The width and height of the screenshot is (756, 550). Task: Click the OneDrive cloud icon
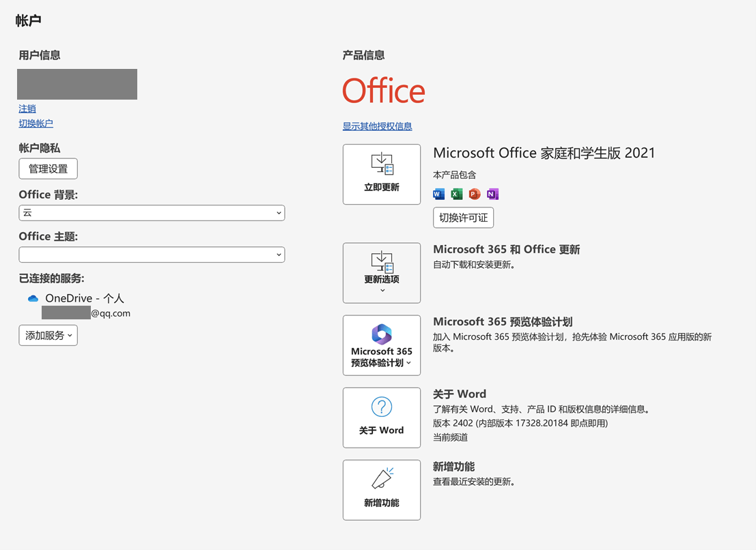pos(33,299)
